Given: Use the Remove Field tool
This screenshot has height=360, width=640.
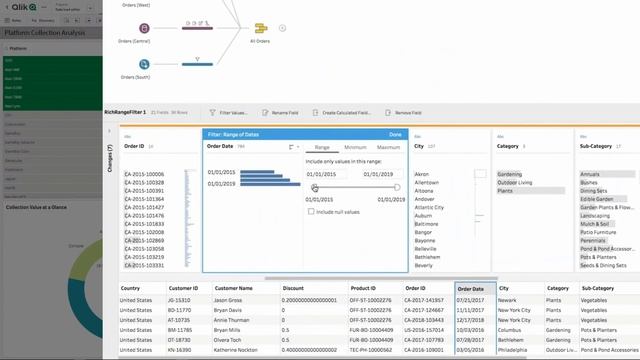Looking at the screenshot, I should pos(403,113).
